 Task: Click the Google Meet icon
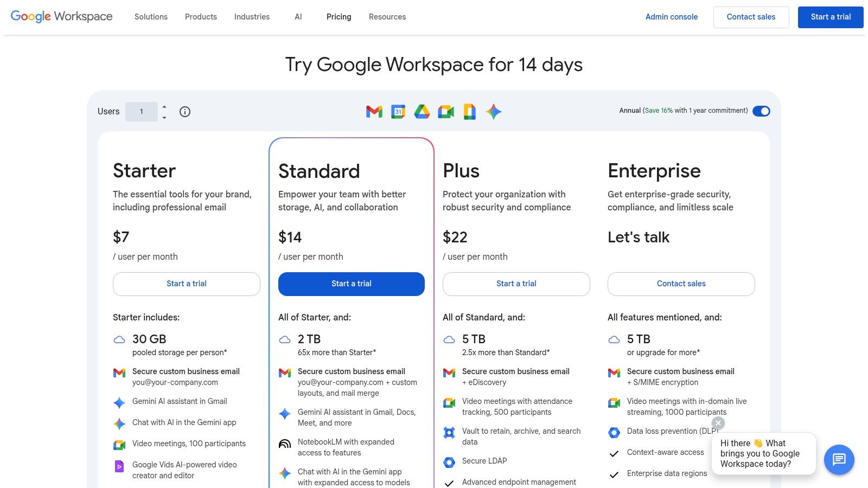(x=445, y=112)
